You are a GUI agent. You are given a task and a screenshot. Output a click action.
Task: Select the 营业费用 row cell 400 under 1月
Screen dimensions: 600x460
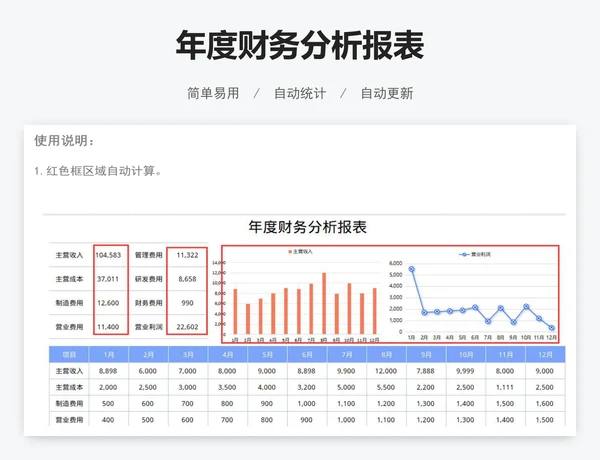(108, 420)
